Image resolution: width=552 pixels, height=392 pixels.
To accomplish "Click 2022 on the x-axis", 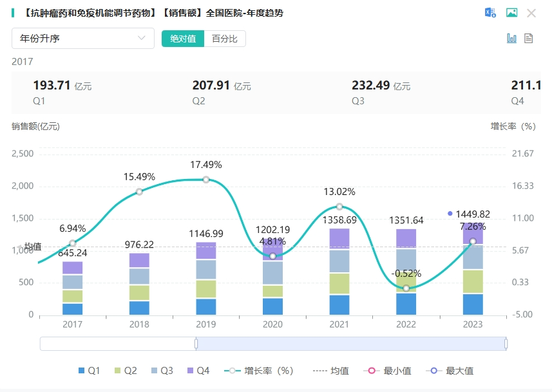I will click(x=406, y=324).
